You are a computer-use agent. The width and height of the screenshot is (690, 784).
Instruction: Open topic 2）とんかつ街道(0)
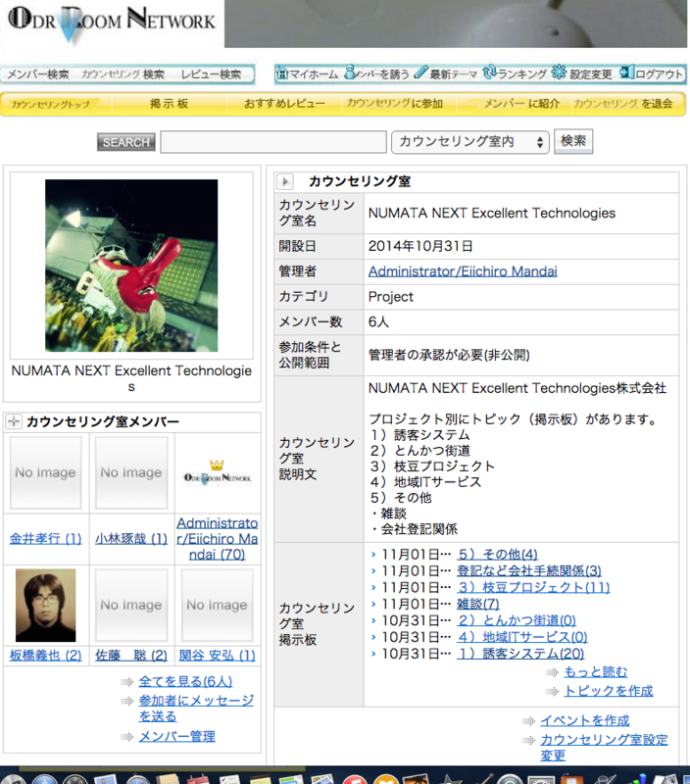(517, 620)
